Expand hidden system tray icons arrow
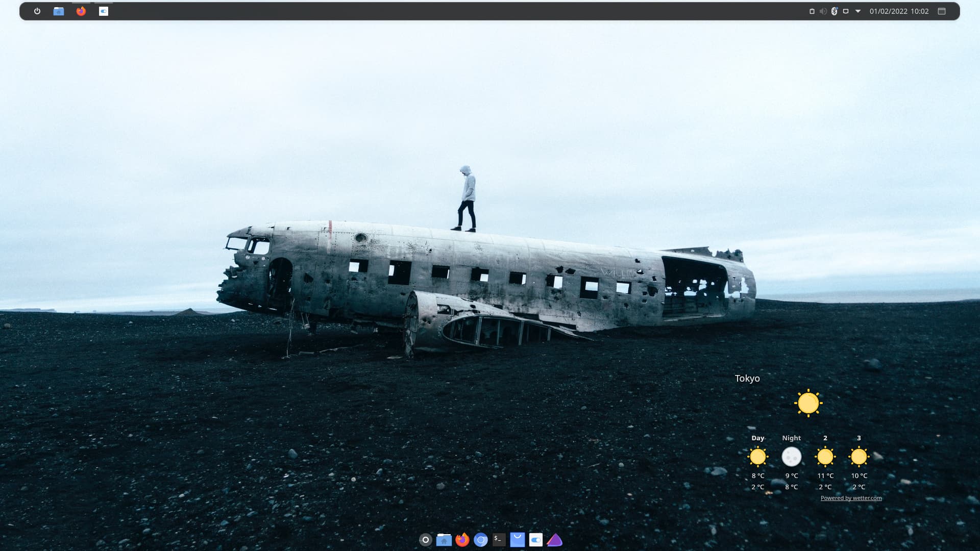 [858, 11]
